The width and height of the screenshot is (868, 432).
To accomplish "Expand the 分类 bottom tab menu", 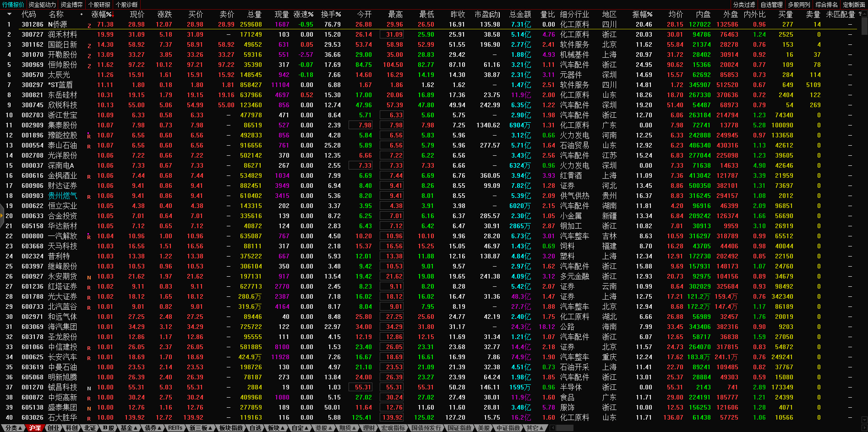I will point(13,428).
